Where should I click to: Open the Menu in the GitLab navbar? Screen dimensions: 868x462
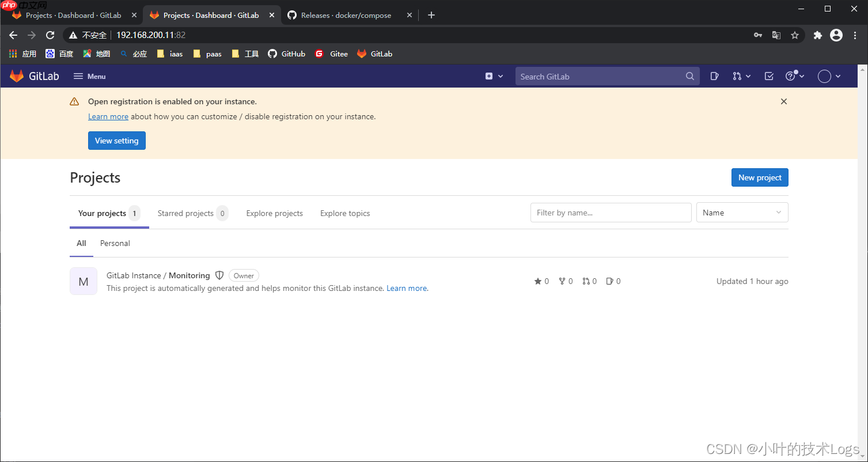tap(90, 75)
